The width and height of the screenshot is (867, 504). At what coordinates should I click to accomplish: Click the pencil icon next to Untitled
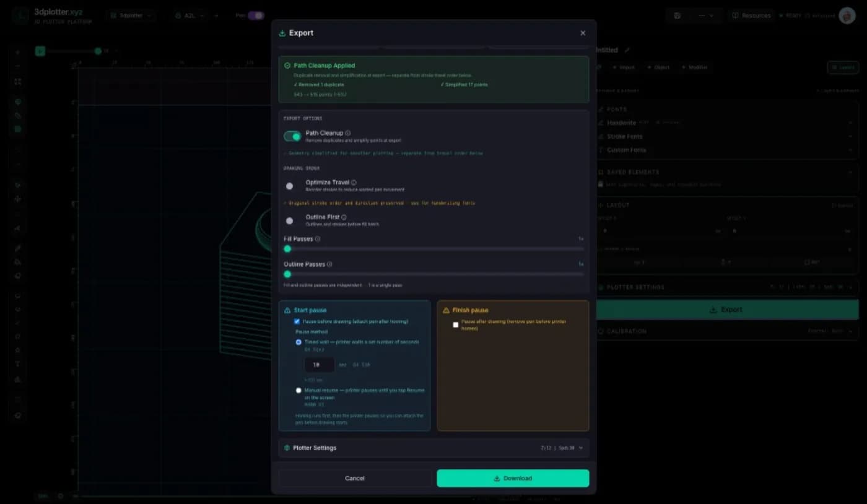tap(627, 50)
